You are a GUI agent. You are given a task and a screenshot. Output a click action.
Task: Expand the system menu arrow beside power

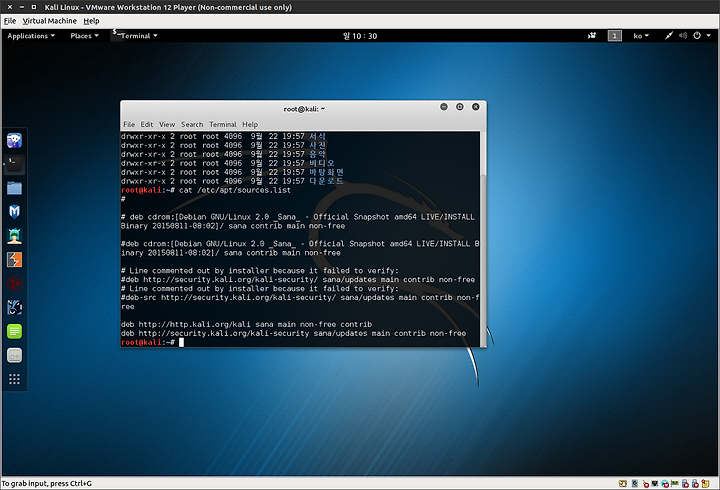[709, 36]
